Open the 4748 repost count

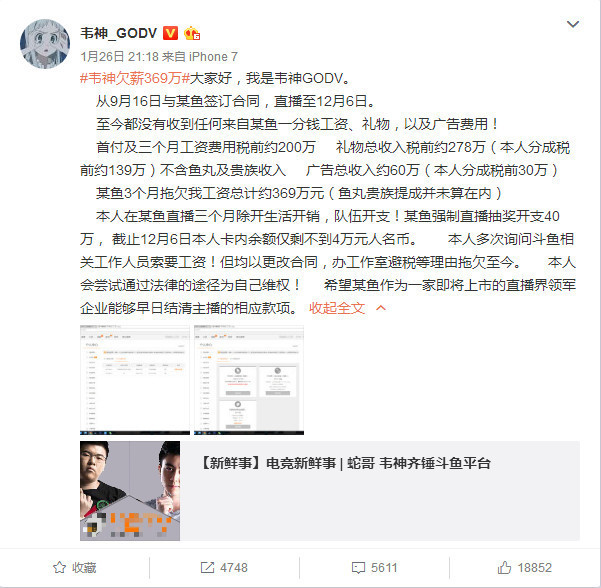[x=234, y=568]
